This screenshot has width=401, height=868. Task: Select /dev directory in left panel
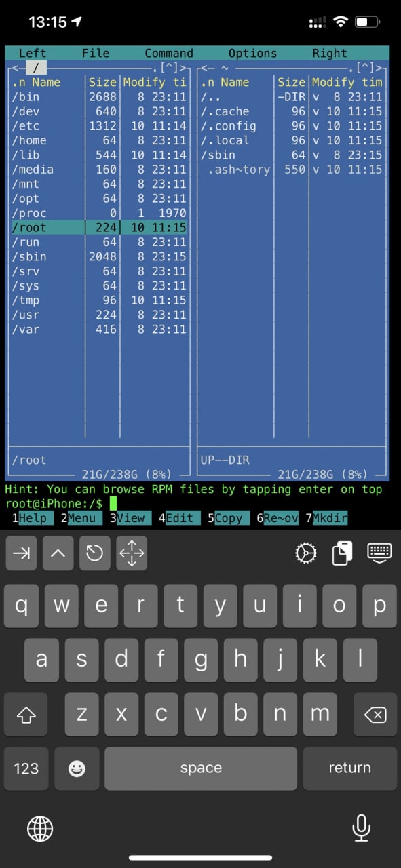99,111
